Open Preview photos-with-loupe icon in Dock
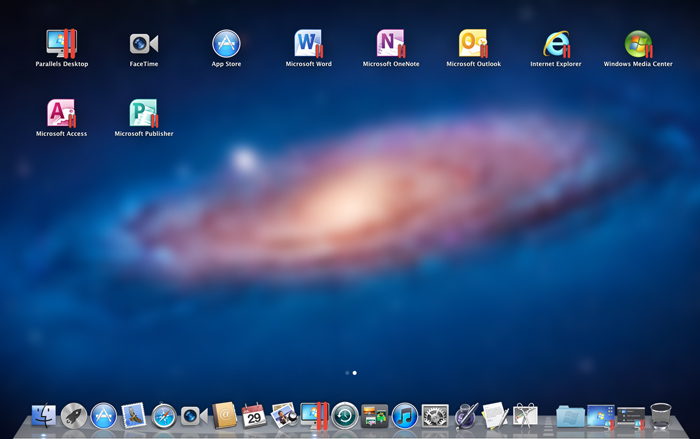 coord(284,416)
